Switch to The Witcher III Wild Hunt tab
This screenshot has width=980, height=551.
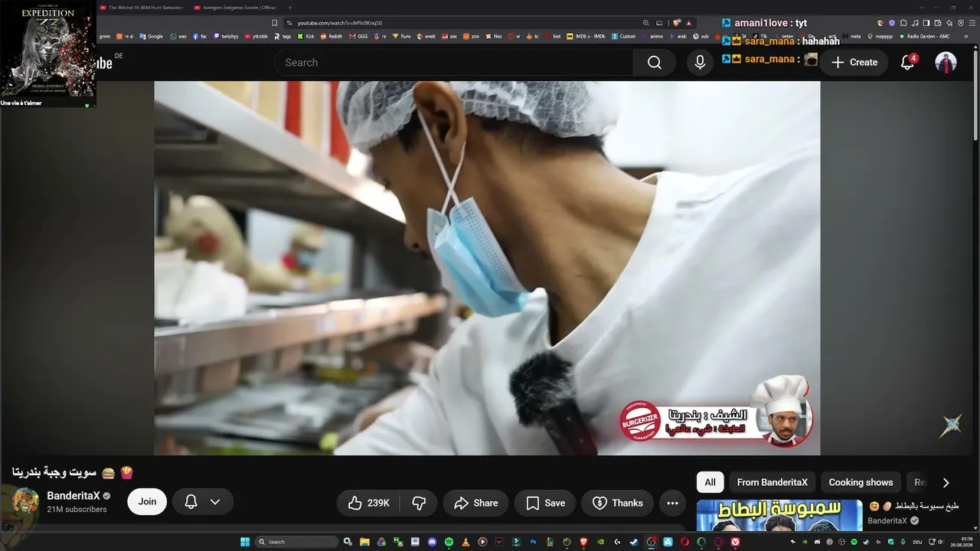[x=142, y=8]
